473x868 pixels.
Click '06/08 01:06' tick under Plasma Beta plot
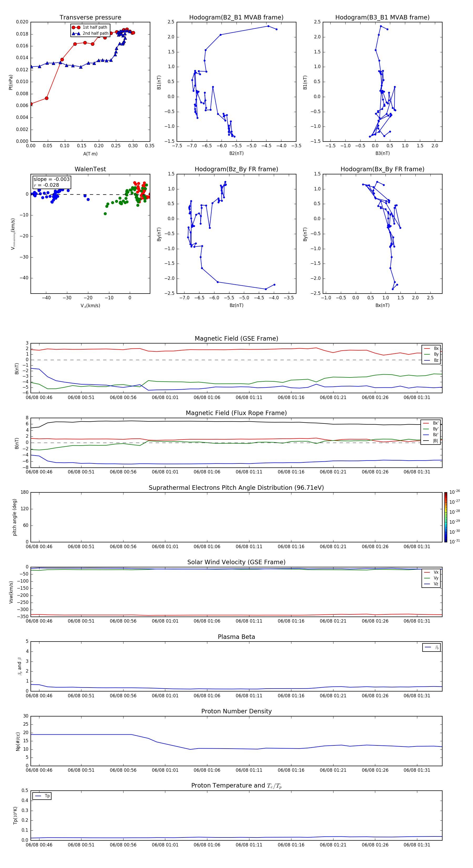(207, 695)
